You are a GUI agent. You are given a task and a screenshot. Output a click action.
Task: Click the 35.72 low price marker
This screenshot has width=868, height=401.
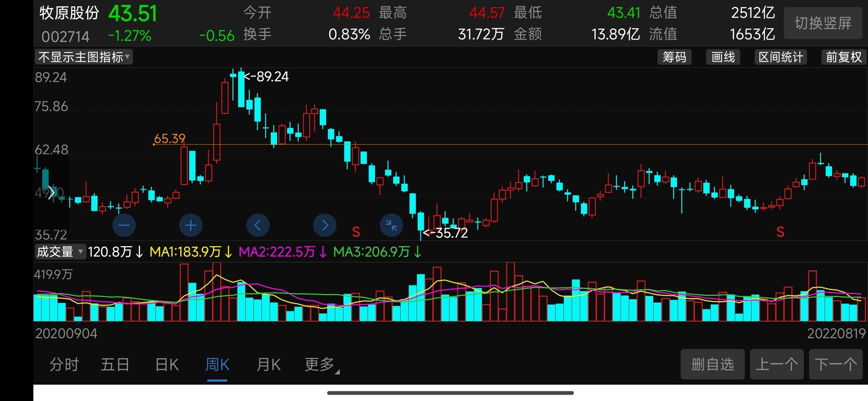(445, 233)
